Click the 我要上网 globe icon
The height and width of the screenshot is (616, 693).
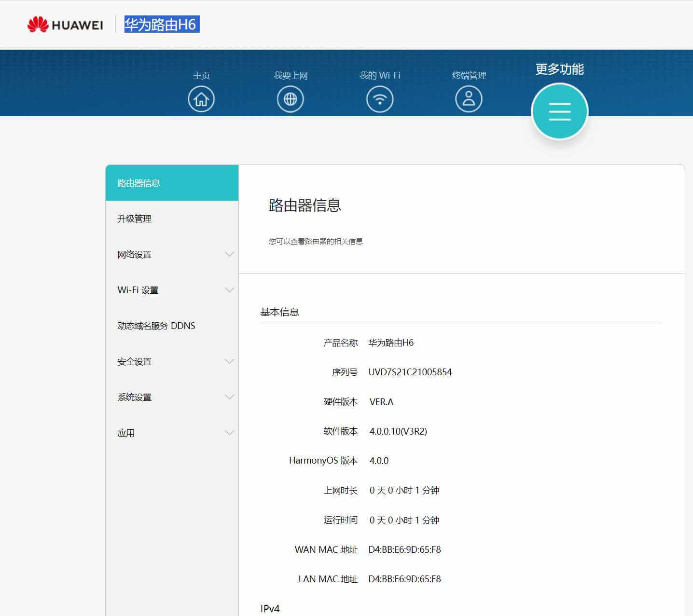point(291,98)
